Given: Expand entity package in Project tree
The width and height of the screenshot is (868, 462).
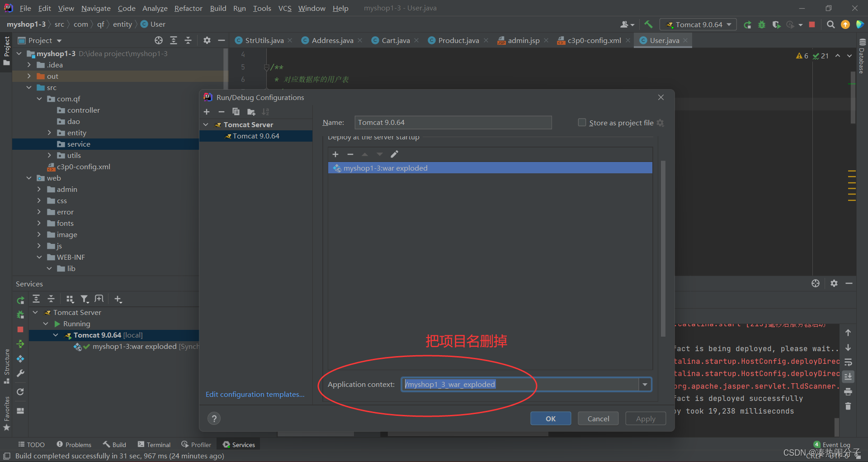Looking at the screenshot, I should [49, 133].
